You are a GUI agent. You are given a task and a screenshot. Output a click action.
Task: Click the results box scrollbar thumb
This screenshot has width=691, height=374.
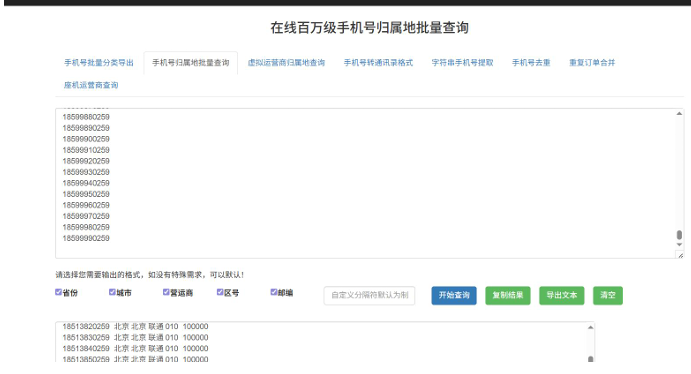pyautogui.click(x=591, y=359)
